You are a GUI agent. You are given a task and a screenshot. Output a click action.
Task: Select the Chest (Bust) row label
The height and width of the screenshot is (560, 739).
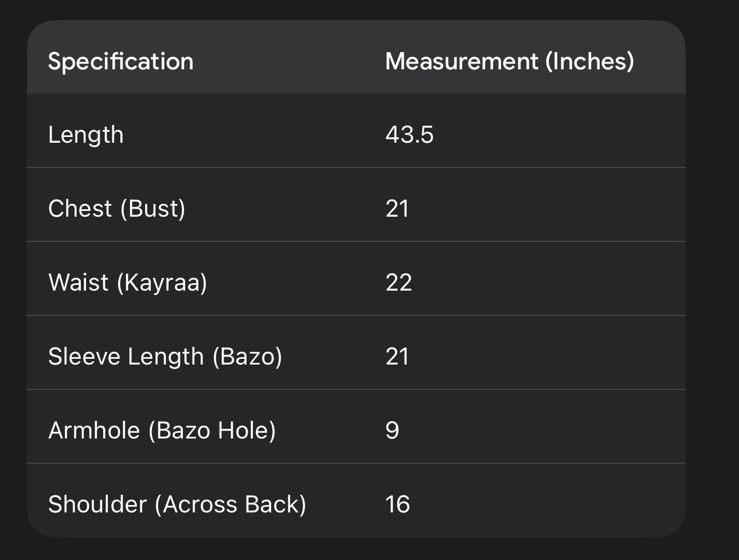click(117, 209)
